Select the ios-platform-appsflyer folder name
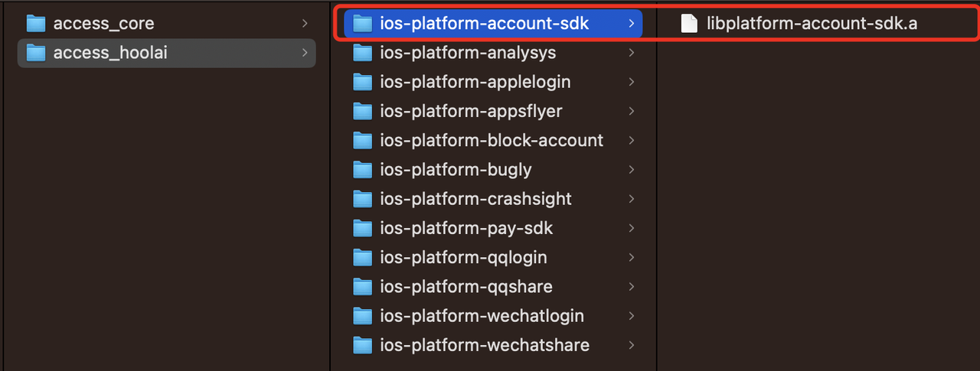 [x=471, y=112]
